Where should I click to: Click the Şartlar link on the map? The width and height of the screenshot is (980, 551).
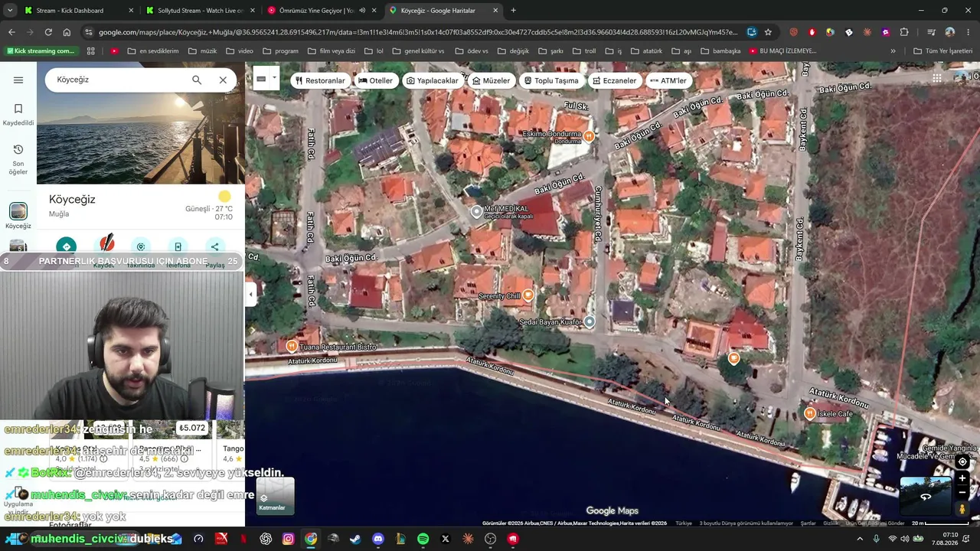coord(808,523)
